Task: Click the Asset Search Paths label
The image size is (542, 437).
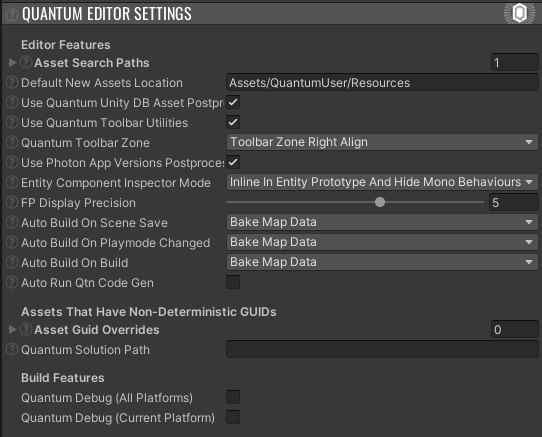Action: point(92,63)
